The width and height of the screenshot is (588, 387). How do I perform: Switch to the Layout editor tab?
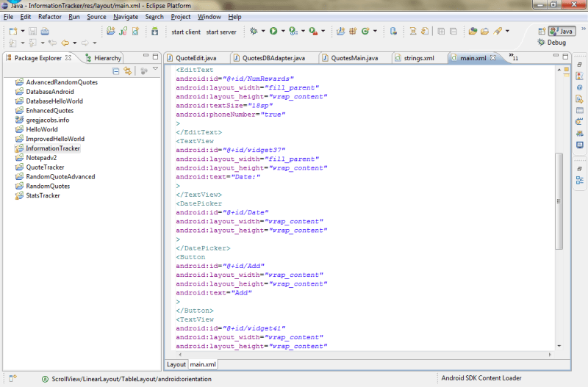point(176,364)
